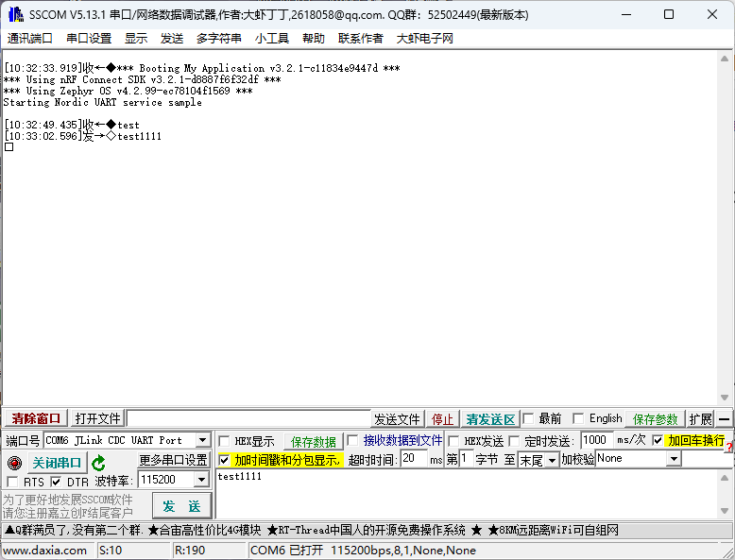Toggle the DTR checkbox

tap(56, 482)
